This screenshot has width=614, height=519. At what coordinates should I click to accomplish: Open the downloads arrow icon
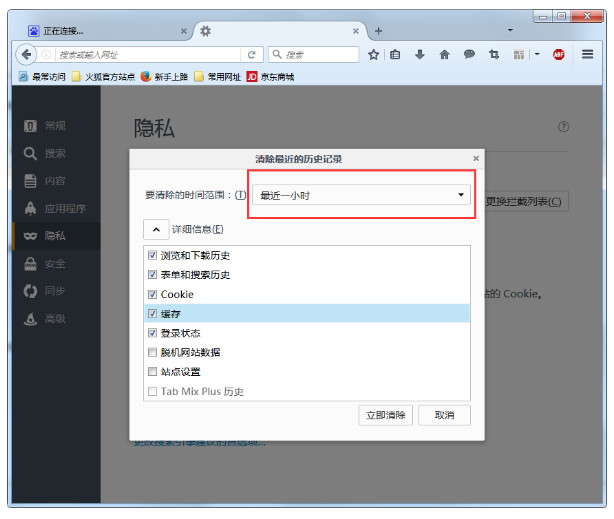click(x=420, y=54)
